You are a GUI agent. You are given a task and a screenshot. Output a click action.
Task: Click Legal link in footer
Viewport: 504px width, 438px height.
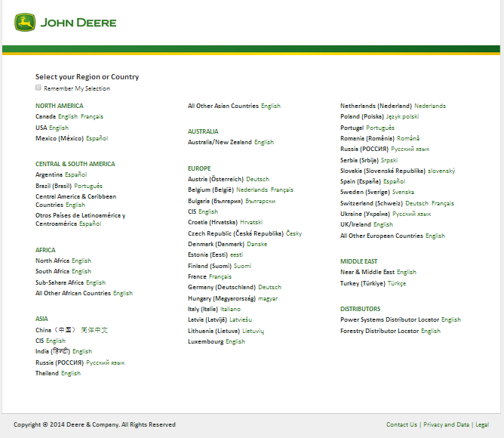(482, 424)
